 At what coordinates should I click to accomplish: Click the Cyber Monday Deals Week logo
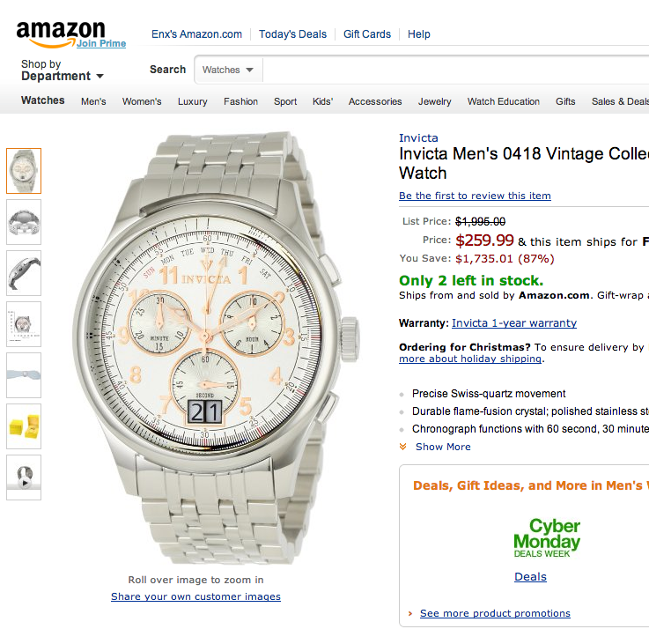[x=546, y=537]
